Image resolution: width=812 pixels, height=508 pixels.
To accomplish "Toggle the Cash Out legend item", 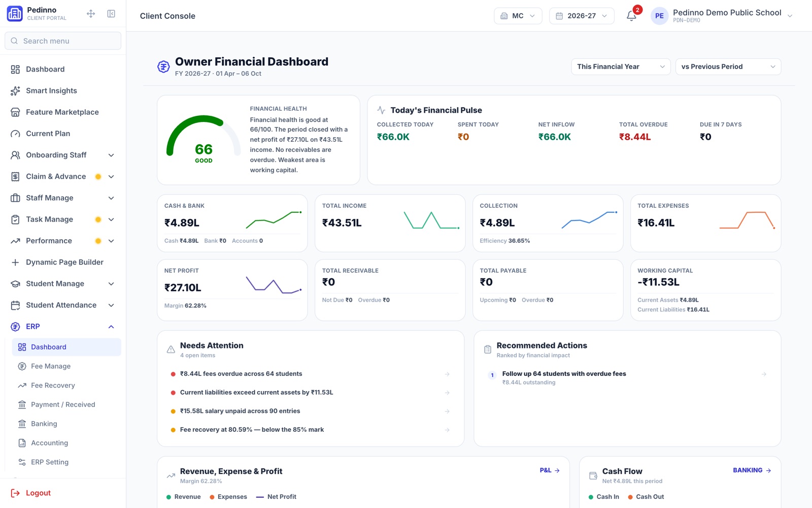I will point(646,497).
